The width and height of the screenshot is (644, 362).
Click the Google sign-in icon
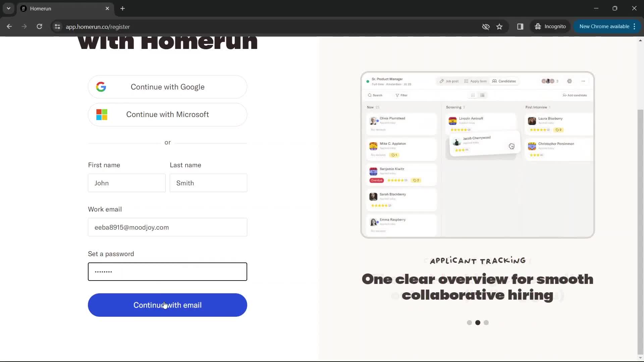[101, 86]
